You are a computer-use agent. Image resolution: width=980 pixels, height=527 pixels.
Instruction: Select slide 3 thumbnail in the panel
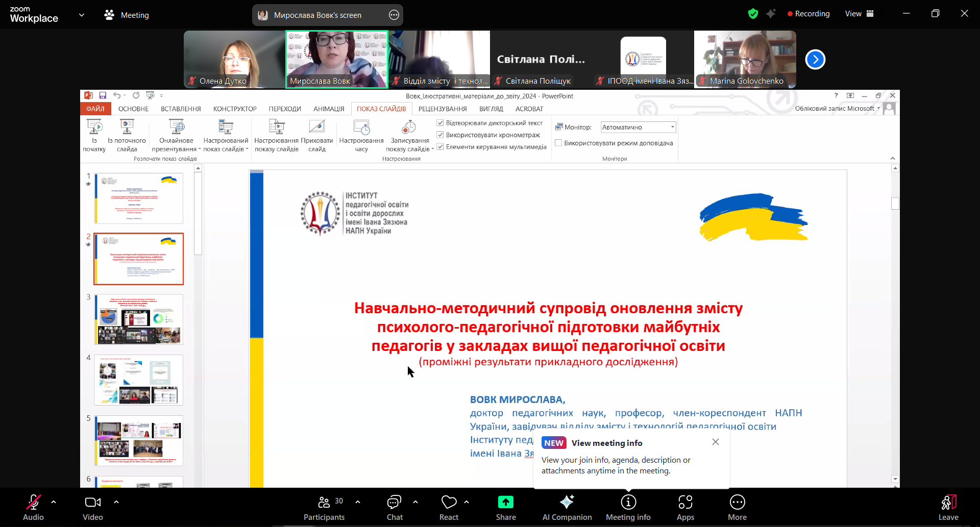pos(138,319)
